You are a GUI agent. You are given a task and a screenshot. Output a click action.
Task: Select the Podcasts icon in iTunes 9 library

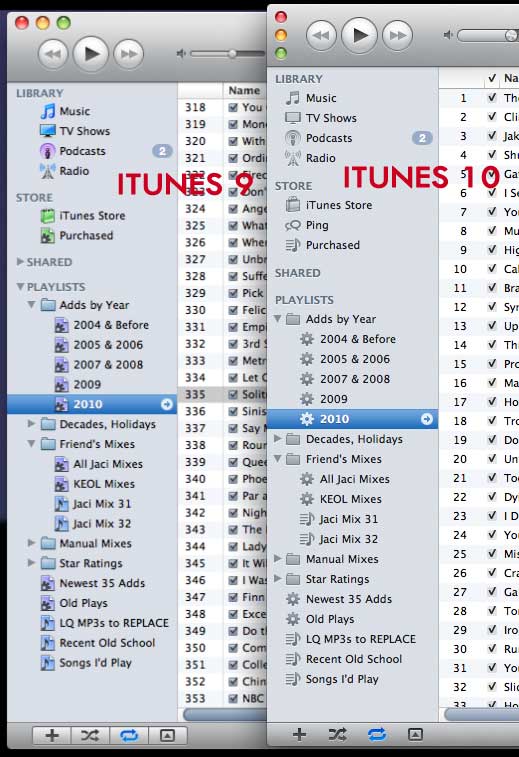coord(47,151)
